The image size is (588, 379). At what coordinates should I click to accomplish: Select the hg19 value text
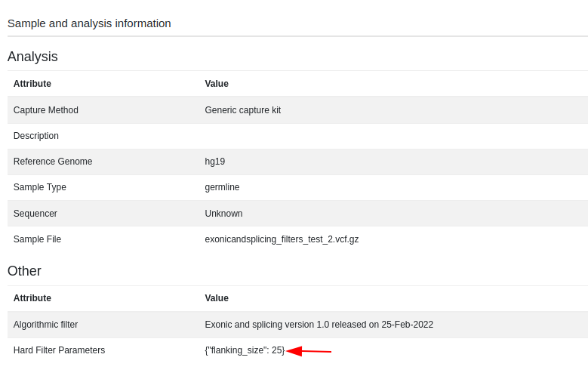point(215,162)
